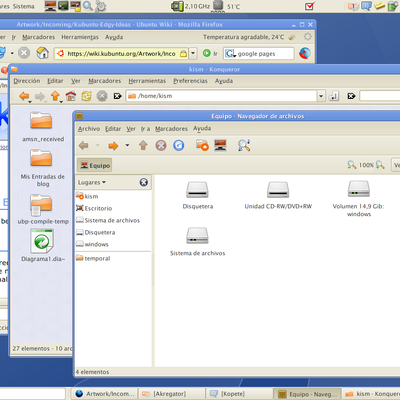Click Reload icon in Konqueror toolbar
Screen dimensions: 400x400
(86, 96)
